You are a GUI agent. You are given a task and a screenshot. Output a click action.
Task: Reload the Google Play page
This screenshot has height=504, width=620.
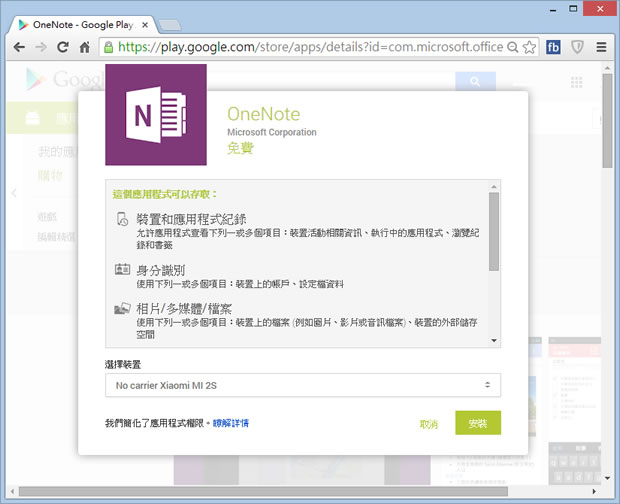[x=63, y=46]
